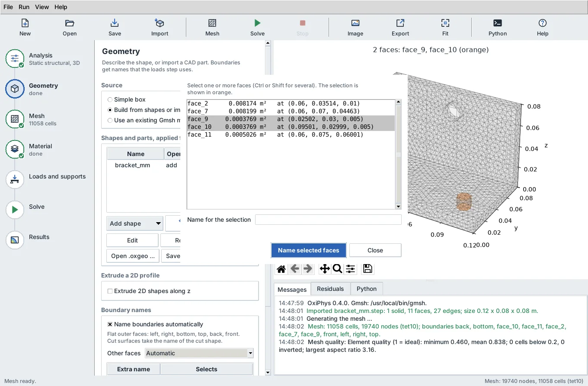Open the Python console toolbar icon
The image size is (588, 386).
pos(498,27)
